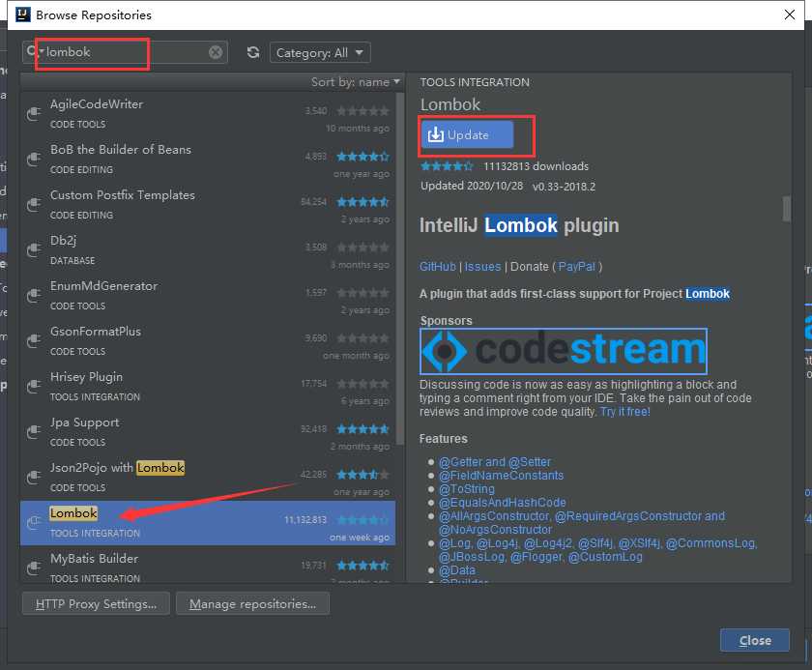Open the @ToString feature link
Viewport: 812px width, 670px height.
pyautogui.click(x=467, y=489)
